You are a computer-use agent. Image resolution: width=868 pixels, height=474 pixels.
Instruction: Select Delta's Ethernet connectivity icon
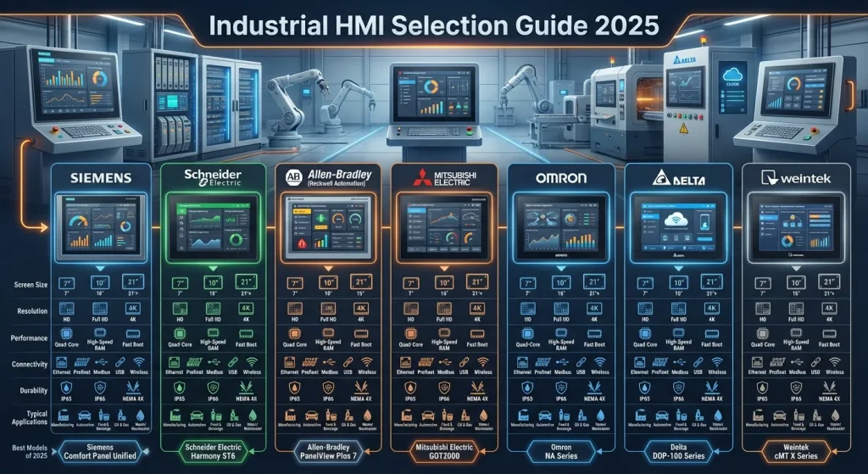[640, 361]
